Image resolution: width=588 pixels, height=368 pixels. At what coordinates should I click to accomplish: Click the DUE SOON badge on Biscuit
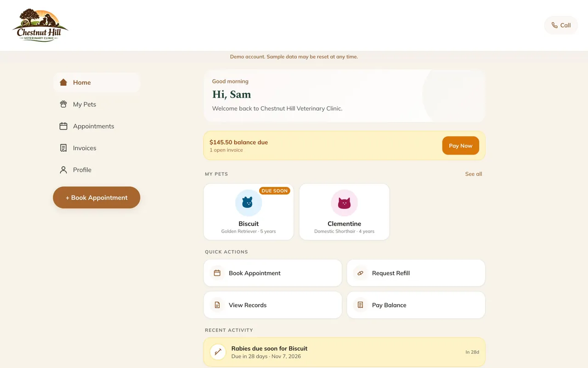click(x=274, y=190)
